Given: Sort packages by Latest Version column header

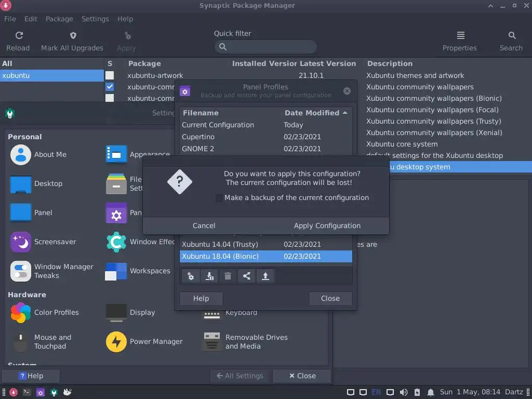Looking at the screenshot, I should pos(328,63).
